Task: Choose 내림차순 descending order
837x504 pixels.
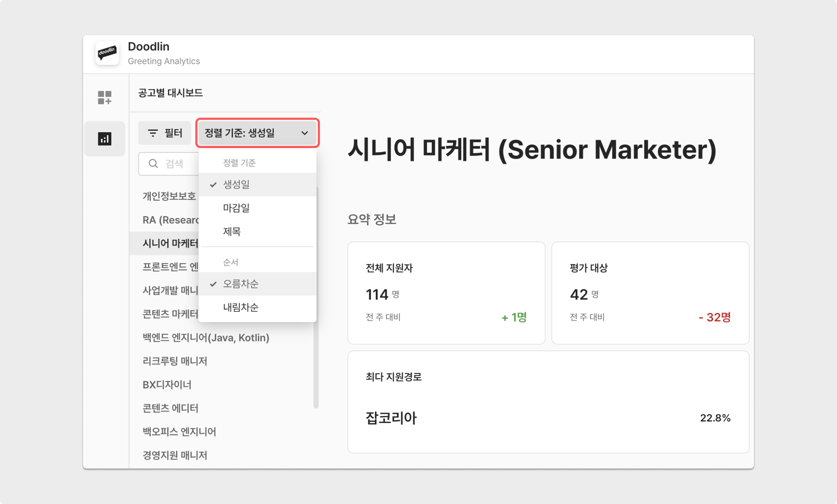Action: 241,307
